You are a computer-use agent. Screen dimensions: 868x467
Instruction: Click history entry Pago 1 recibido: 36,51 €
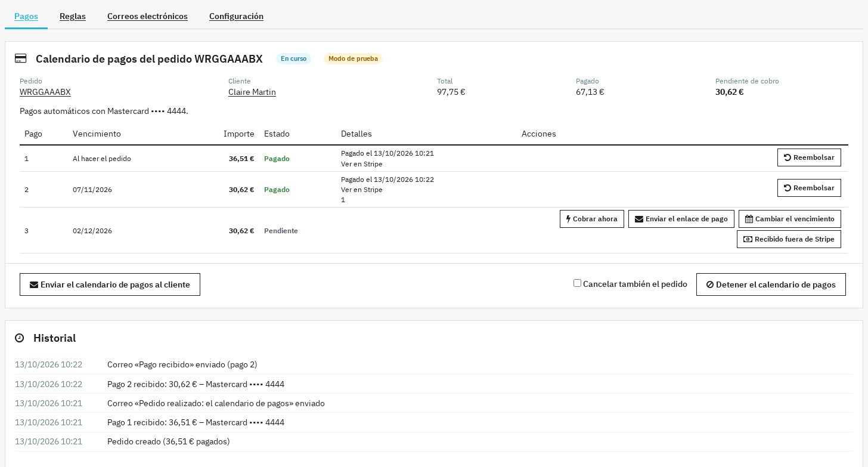pos(196,422)
